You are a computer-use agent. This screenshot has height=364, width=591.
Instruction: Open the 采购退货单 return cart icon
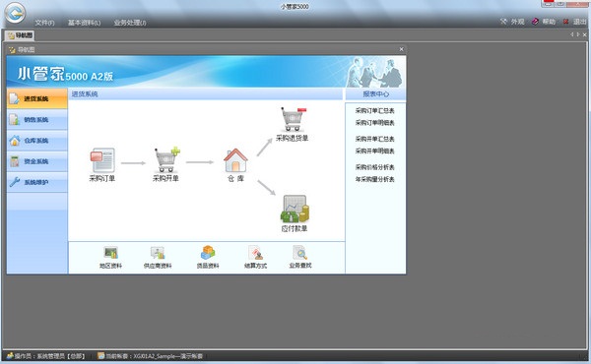[x=294, y=119]
